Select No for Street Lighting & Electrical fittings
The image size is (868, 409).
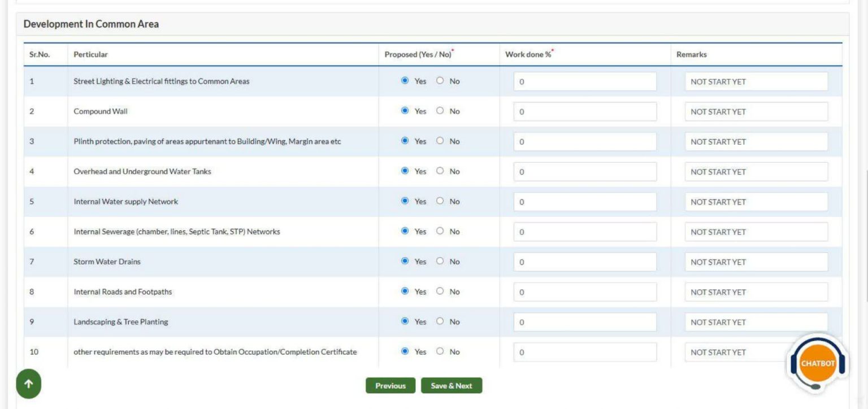[440, 81]
